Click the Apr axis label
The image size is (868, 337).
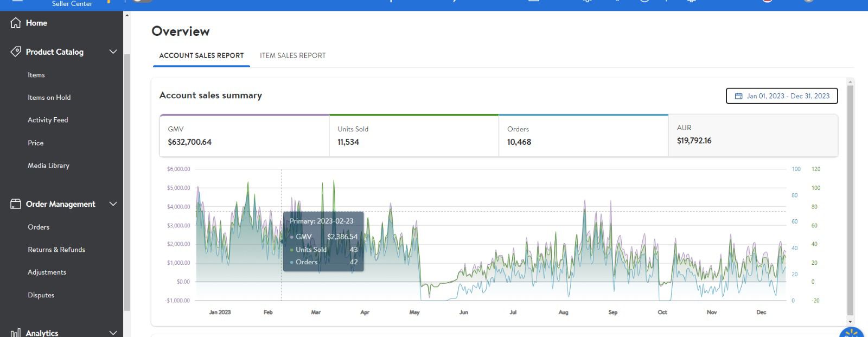pos(365,313)
